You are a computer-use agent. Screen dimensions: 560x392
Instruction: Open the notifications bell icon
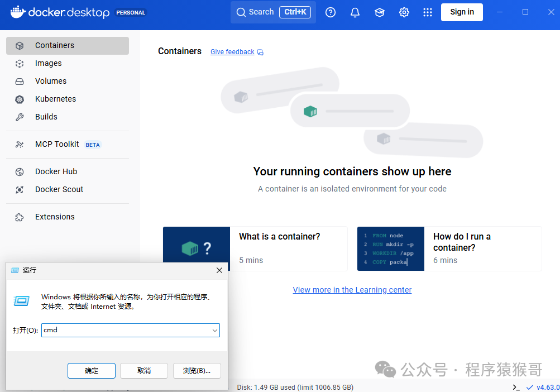(x=355, y=12)
